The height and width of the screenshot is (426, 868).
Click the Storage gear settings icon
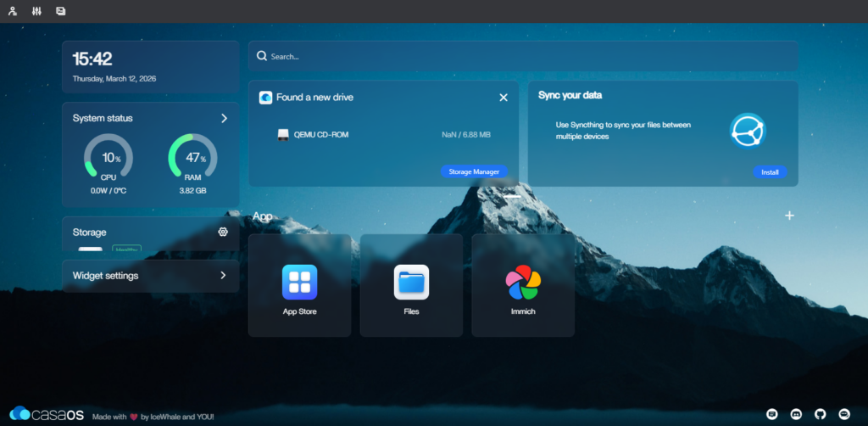coord(223,232)
